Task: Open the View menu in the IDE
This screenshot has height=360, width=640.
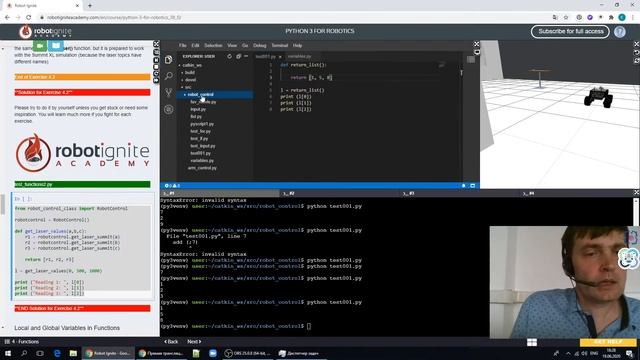Action: [232, 45]
